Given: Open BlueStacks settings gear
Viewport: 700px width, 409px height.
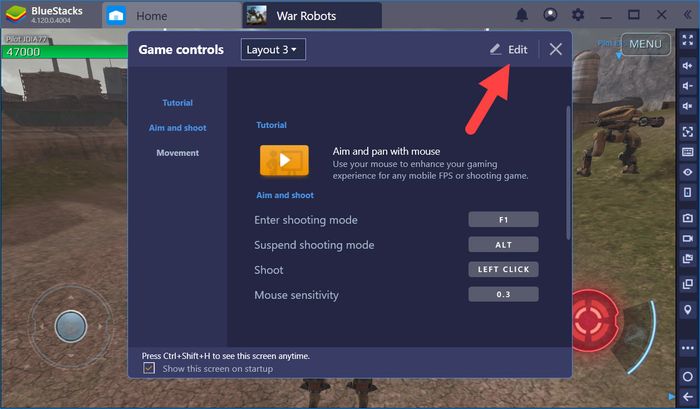Looking at the screenshot, I should point(578,15).
